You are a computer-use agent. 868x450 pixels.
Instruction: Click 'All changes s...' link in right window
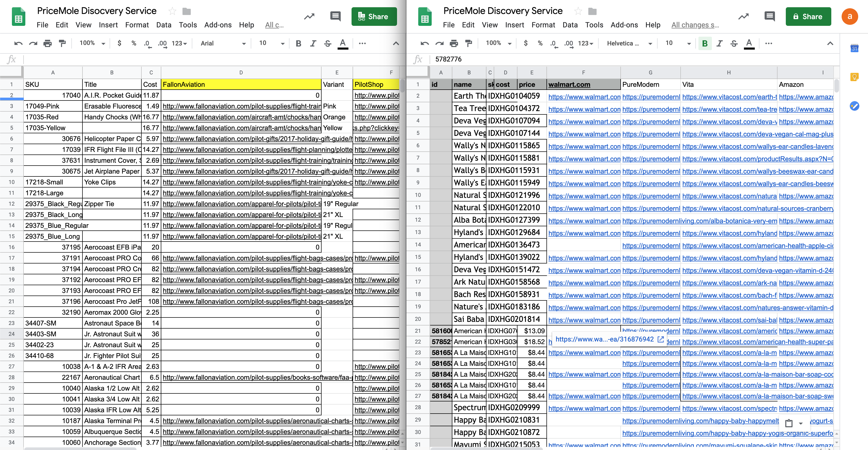click(695, 25)
